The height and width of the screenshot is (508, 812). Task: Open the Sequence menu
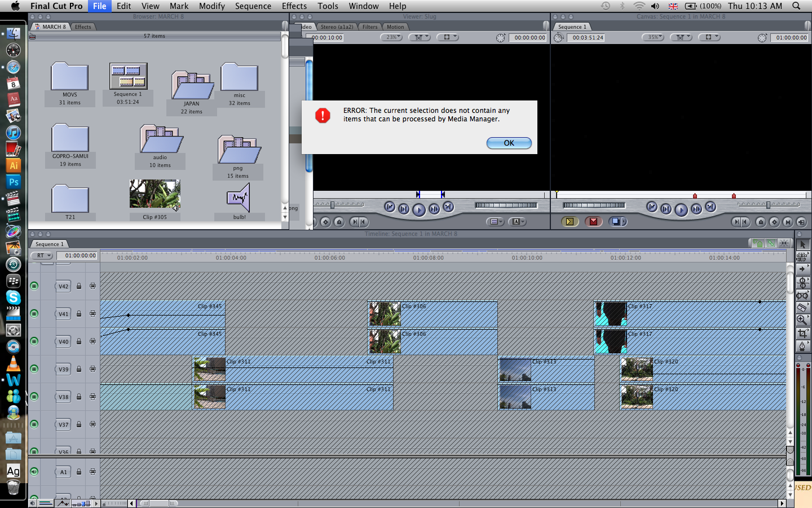pyautogui.click(x=253, y=6)
